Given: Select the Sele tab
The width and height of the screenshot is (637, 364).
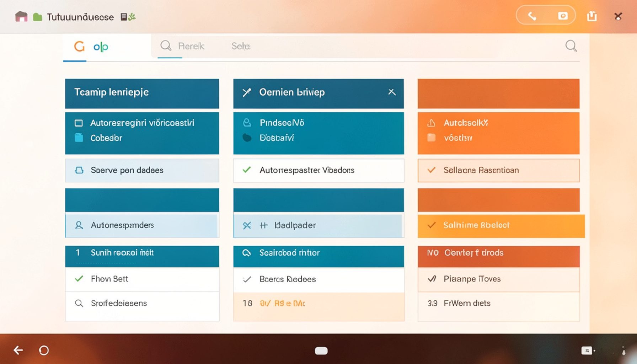Looking at the screenshot, I should point(241,46).
